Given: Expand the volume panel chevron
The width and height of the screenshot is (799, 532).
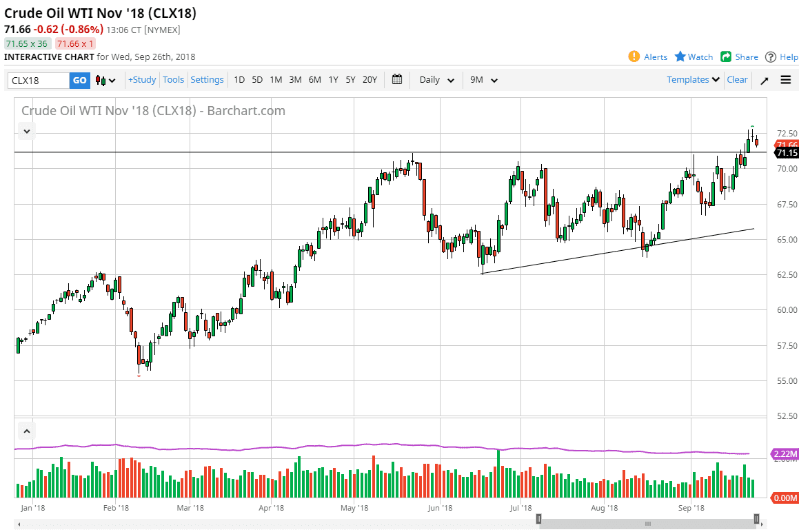Looking at the screenshot, I should tap(26, 430).
